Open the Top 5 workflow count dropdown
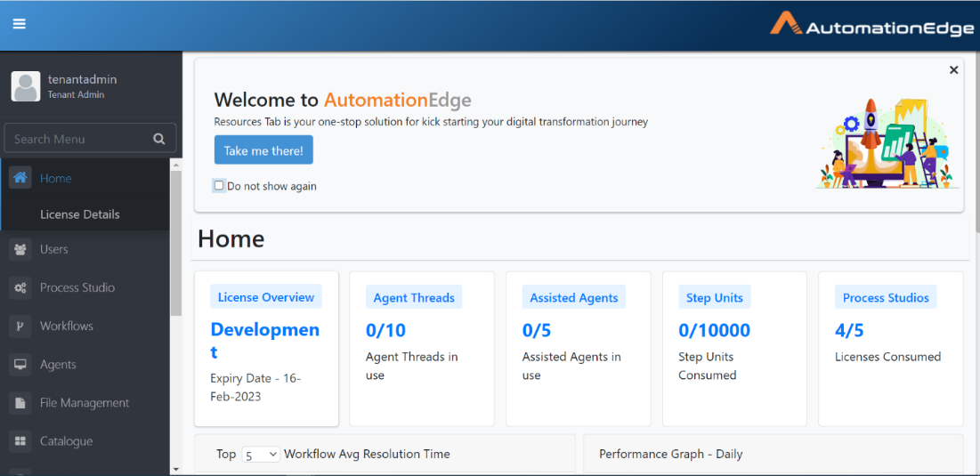The height and width of the screenshot is (476, 980). 261,454
